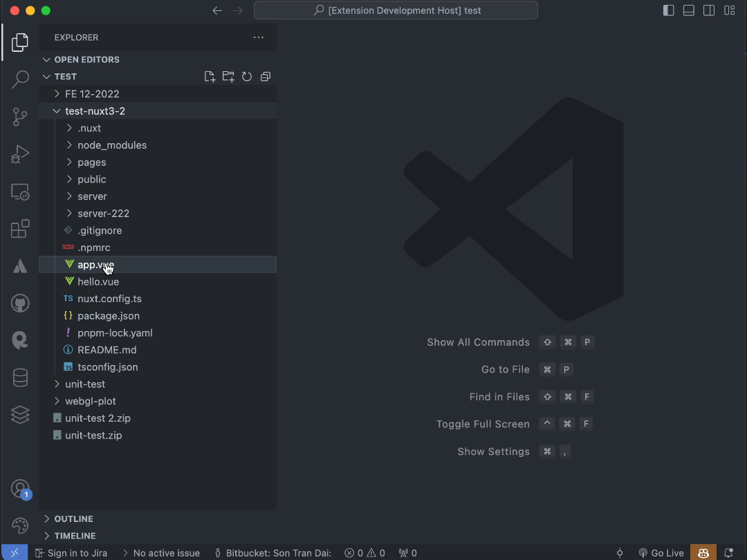Select unit-test 2.zip file
Viewport: 747px width, 560px height.
pos(158,418)
